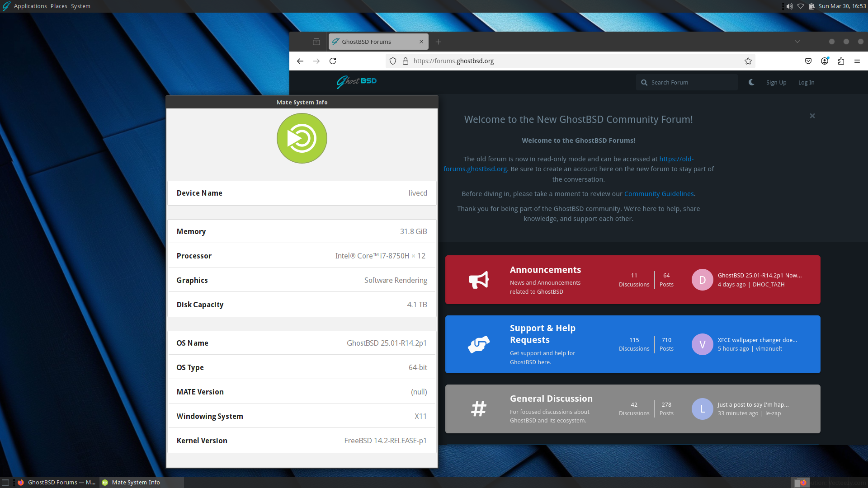Click the browser back arrow
Screen dimensions: 868x488
click(300, 61)
